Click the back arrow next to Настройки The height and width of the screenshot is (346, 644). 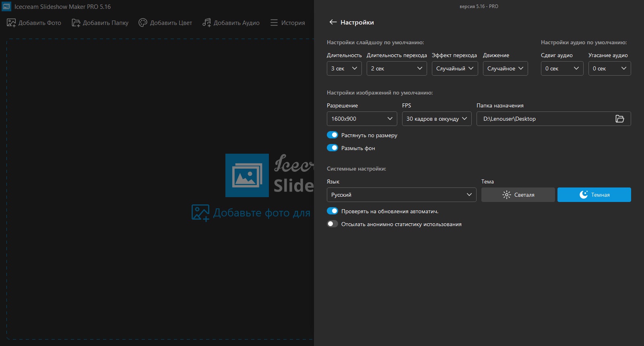coord(333,22)
